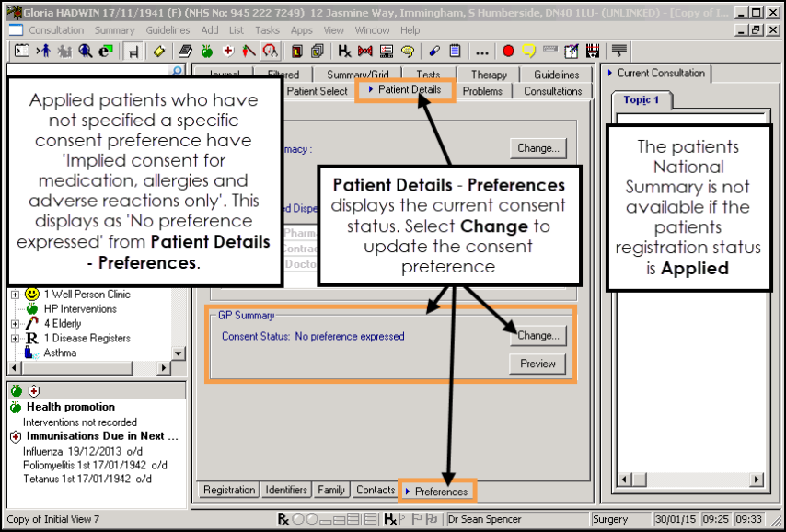Click the blue pill medication toolbar icon
The width and height of the screenshot is (786, 532).
434,51
